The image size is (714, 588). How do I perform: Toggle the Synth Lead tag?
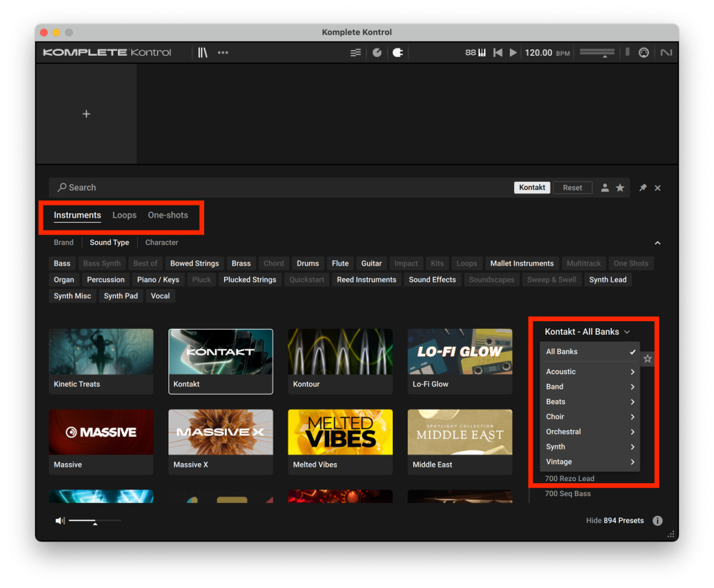click(x=608, y=280)
